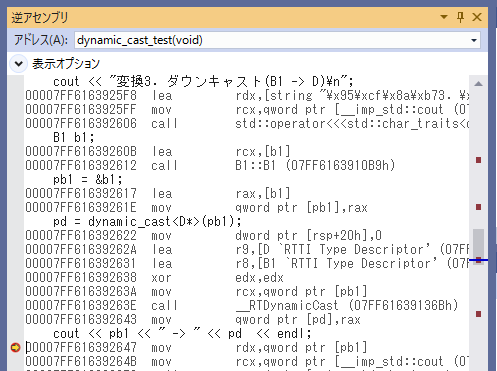Viewport: 497px width, 371px height.
Task: Click the scrollbar up arrow
Action: click(478, 84)
